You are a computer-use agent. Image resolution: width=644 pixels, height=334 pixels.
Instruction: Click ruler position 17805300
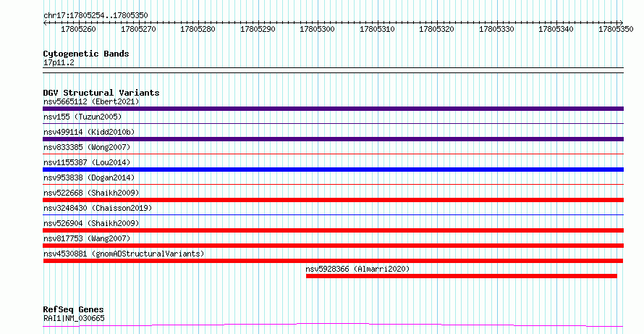coord(317,29)
